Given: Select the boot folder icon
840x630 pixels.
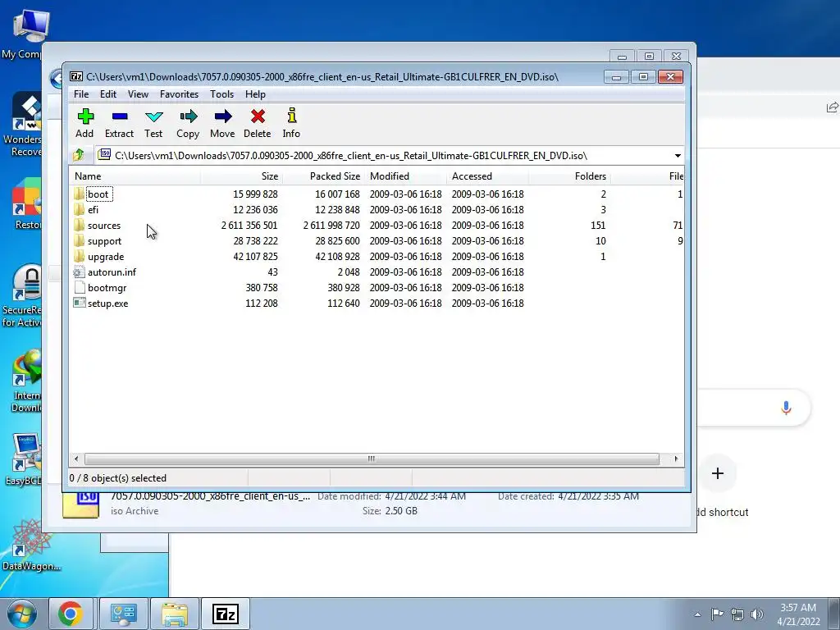Looking at the screenshot, I should pos(80,194).
